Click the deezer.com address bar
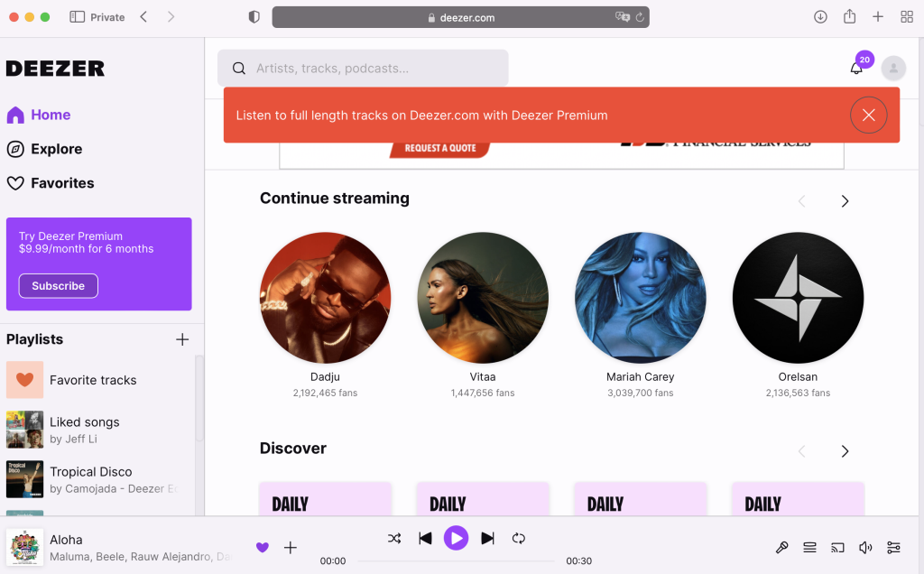This screenshot has height=574, width=924. tap(461, 17)
